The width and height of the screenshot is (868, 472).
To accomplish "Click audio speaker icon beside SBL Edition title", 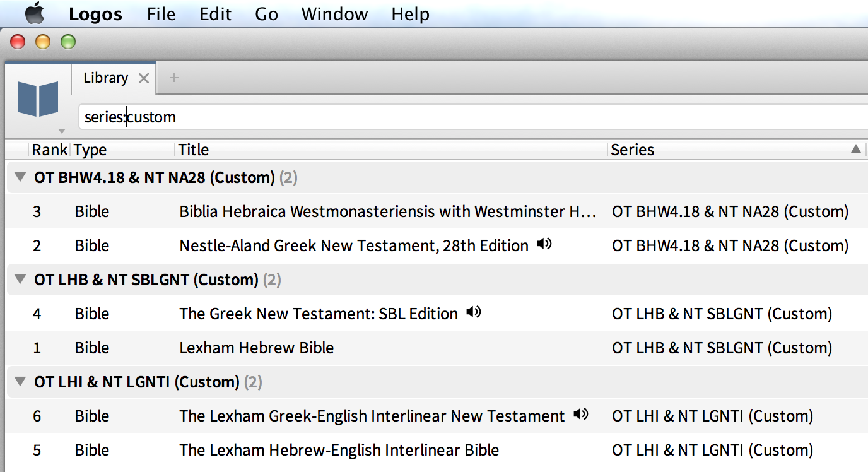I will pos(473,312).
